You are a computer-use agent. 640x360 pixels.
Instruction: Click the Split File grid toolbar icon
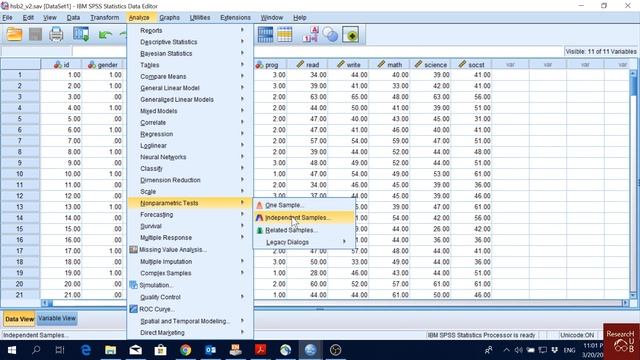[x=265, y=35]
